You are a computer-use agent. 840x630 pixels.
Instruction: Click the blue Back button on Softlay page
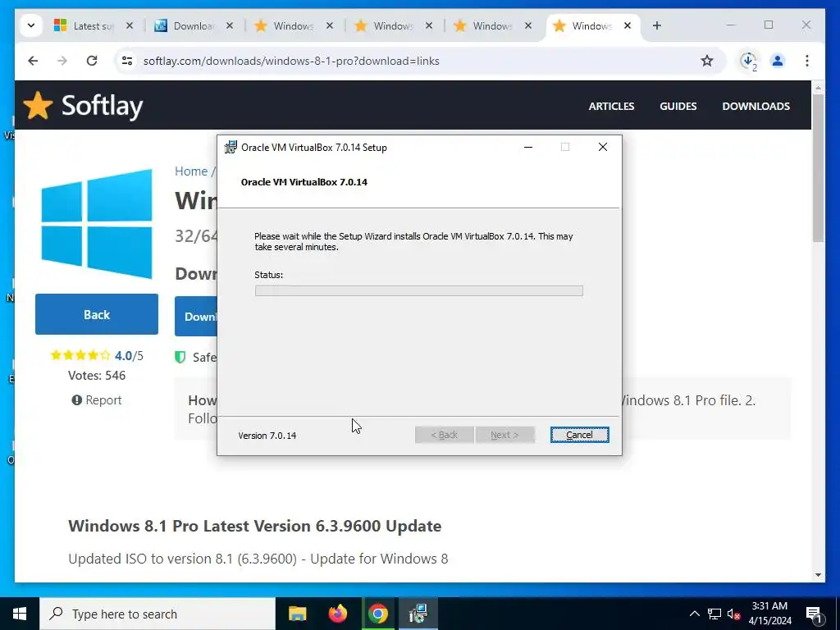(97, 314)
